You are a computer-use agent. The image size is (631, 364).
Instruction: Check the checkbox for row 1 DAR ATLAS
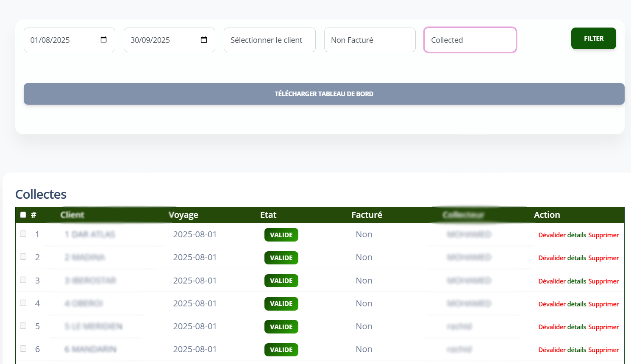point(23,233)
